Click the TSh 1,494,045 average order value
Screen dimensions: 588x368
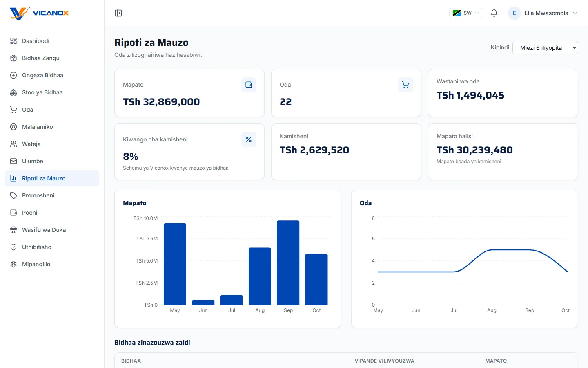470,95
